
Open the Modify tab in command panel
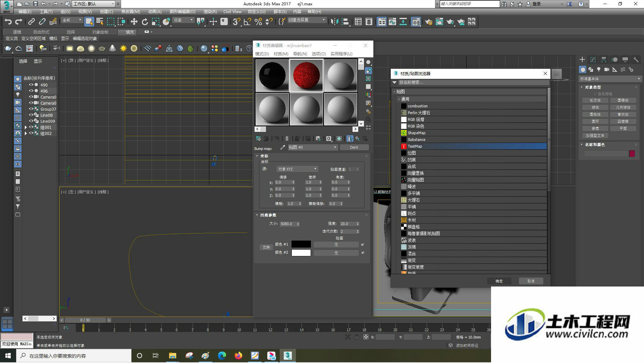click(x=593, y=60)
